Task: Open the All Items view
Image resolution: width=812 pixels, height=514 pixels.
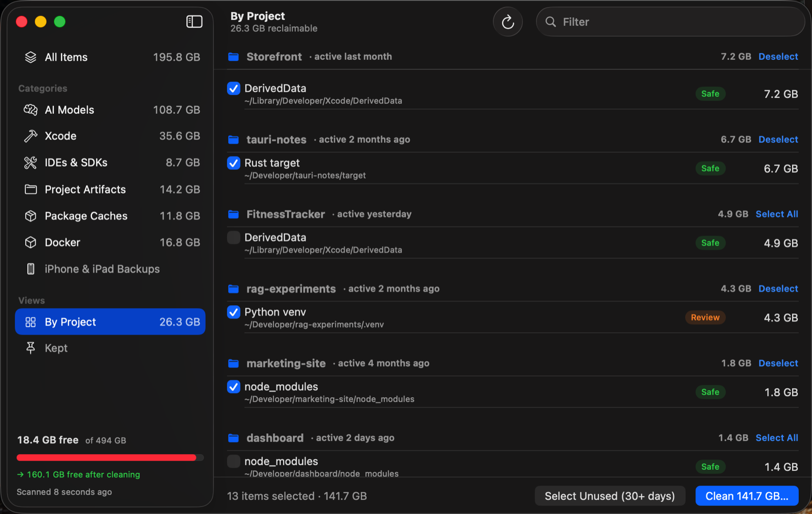Action: coord(110,57)
